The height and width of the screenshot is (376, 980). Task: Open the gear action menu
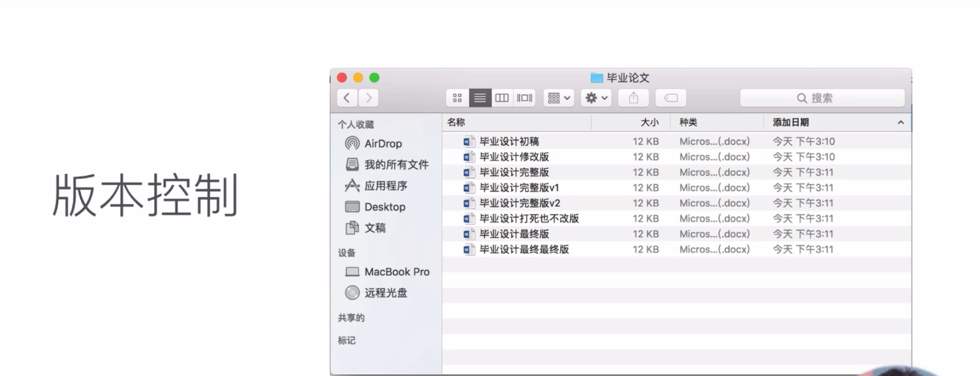(x=596, y=98)
